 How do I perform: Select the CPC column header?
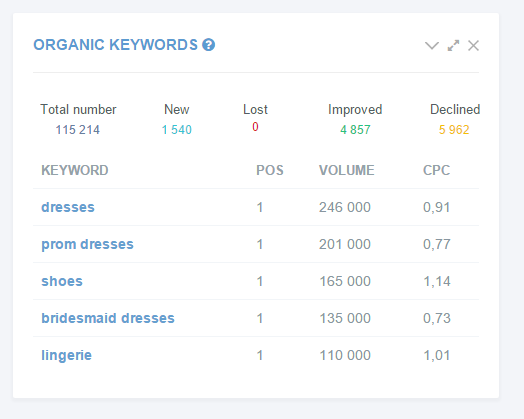[x=436, y=170]
